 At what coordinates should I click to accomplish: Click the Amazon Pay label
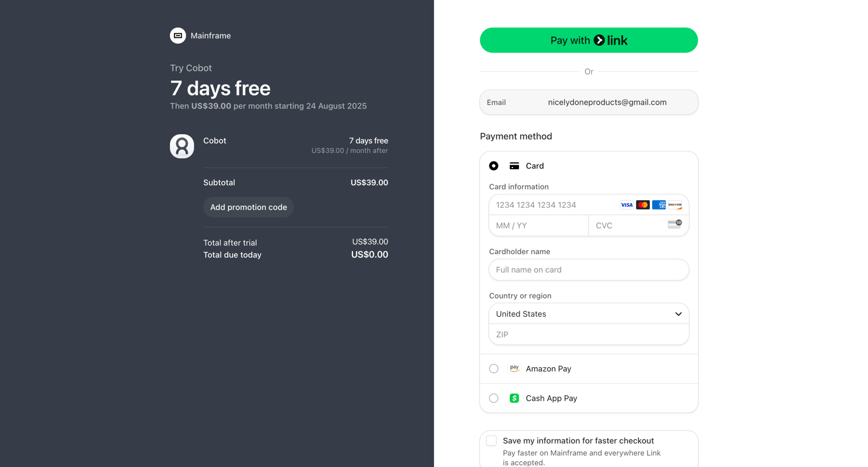(x=548, y=369)
